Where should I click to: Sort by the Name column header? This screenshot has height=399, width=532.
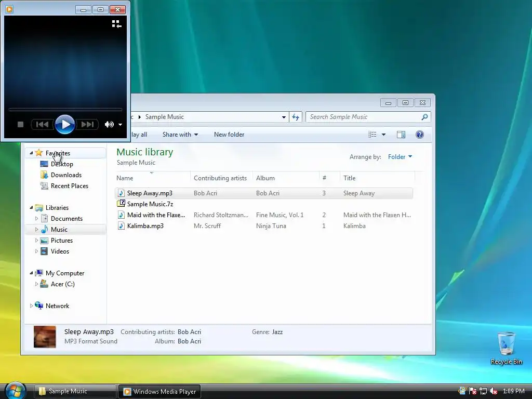[x=153, y=178]
